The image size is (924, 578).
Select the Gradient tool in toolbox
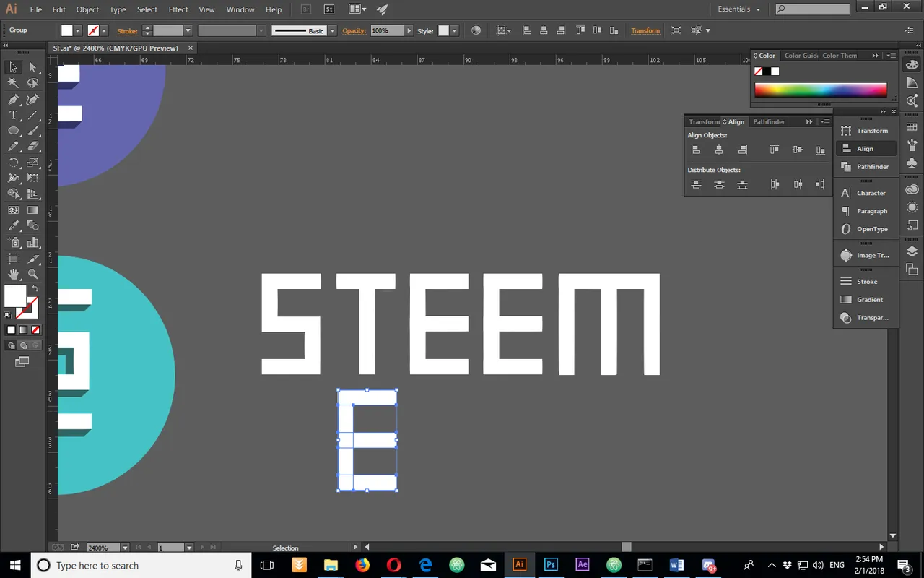pyautogui.click(x=32, y=210)
